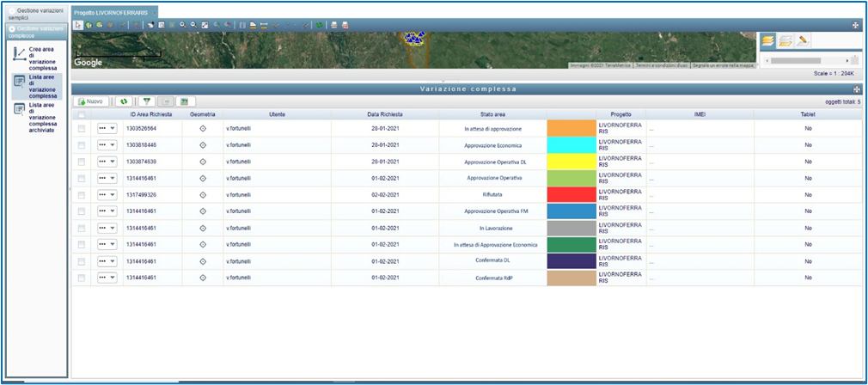This screenshot has height=385, width=868.
Task: Click the print icon in map toolbar
Action: [334, 26]
